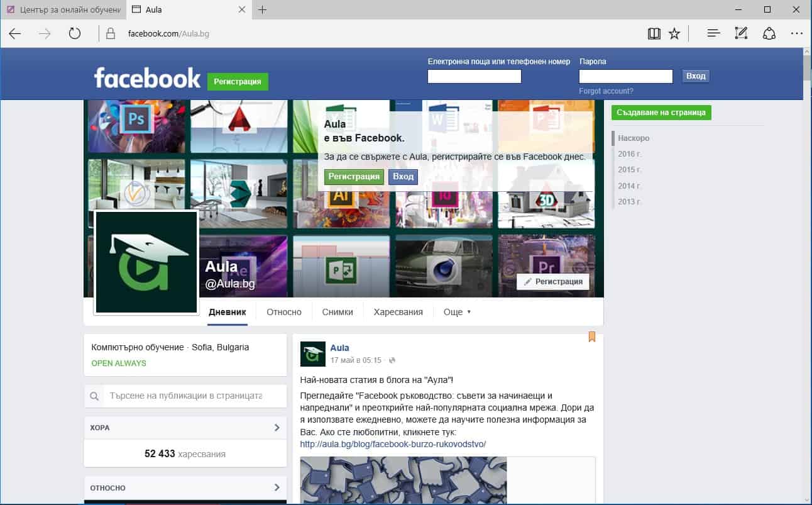Jump to 2016 г. in the timeline

(630, 153)
